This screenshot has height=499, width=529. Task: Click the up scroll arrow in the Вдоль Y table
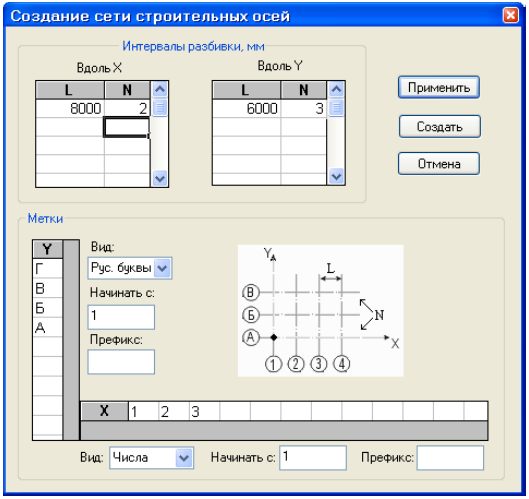coord(336,90)
